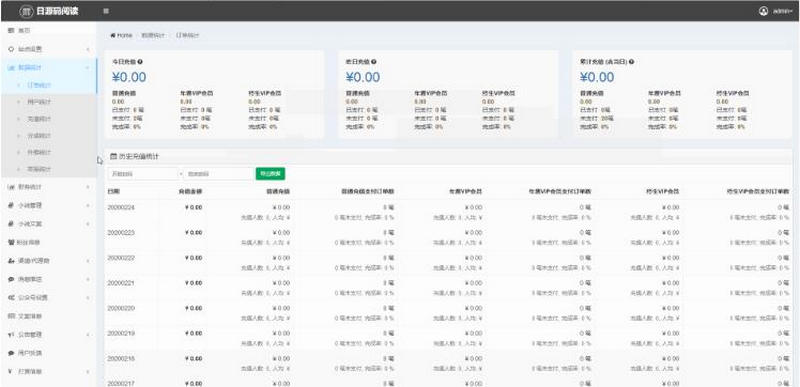Expand the site settings sidebar chevron
Image resolution: width=800 pixels, height=387 pixels.
pos(88,49)
